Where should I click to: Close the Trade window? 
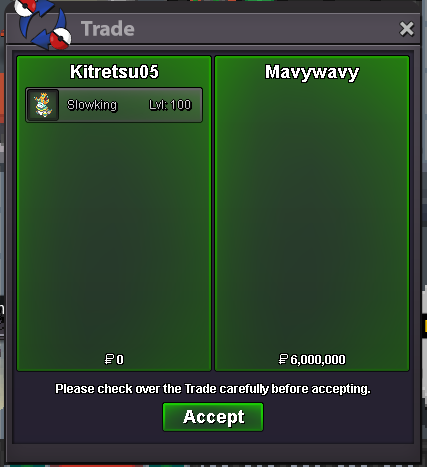pyautogui.click(x=406, y=29)
